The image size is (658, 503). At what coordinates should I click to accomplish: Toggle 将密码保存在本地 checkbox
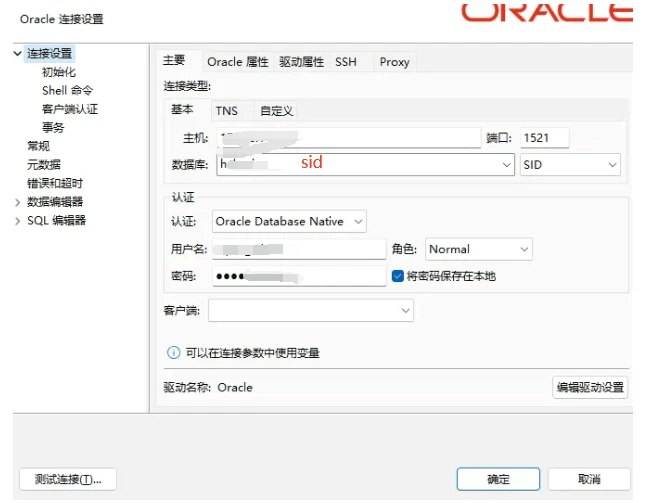397,276
